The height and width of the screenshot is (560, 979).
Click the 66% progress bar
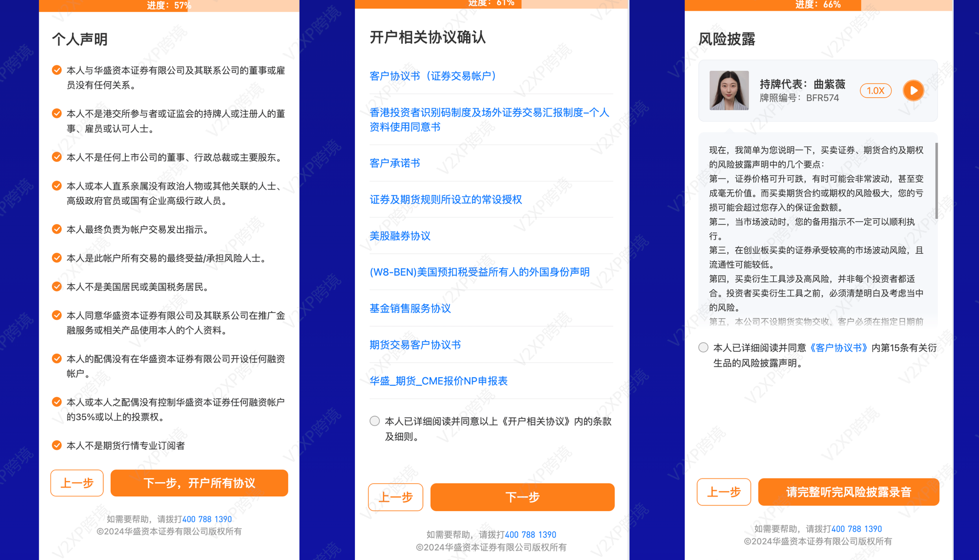[818, 5]
